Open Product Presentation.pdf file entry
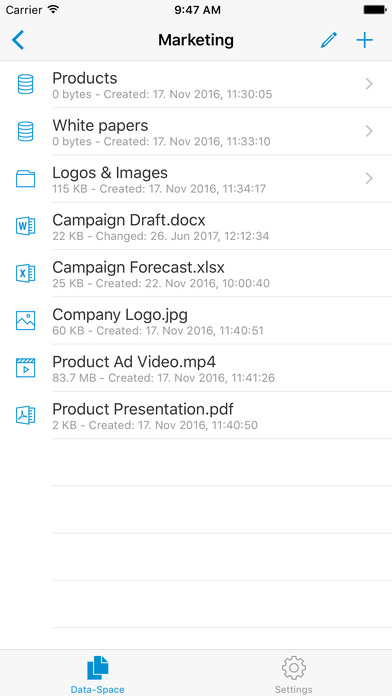 (196, 415)
